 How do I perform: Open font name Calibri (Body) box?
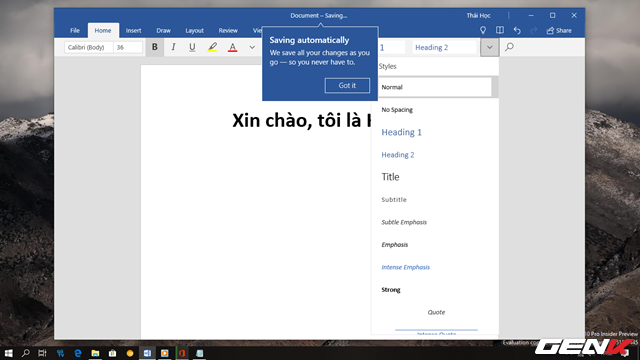pos(89,47)
